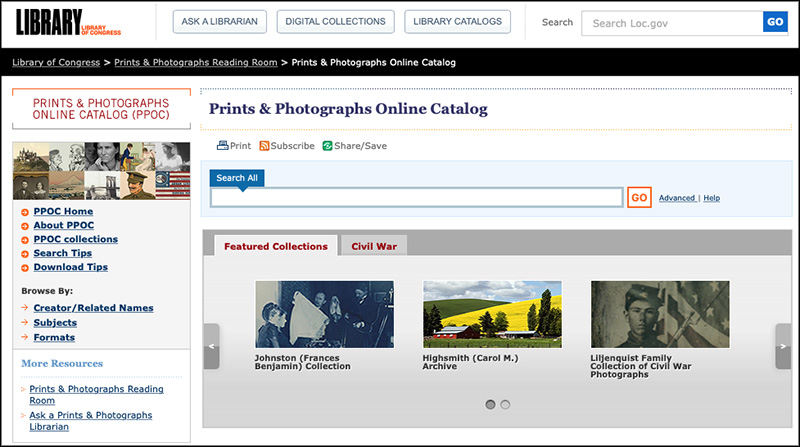Click Johnston (Frances Benjamin) Collection caption

coord(303,362)
